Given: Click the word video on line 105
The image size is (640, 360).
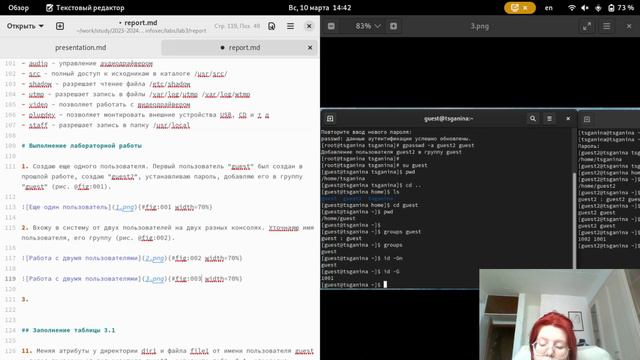Looking at the screenshot, I should [38, 105].
